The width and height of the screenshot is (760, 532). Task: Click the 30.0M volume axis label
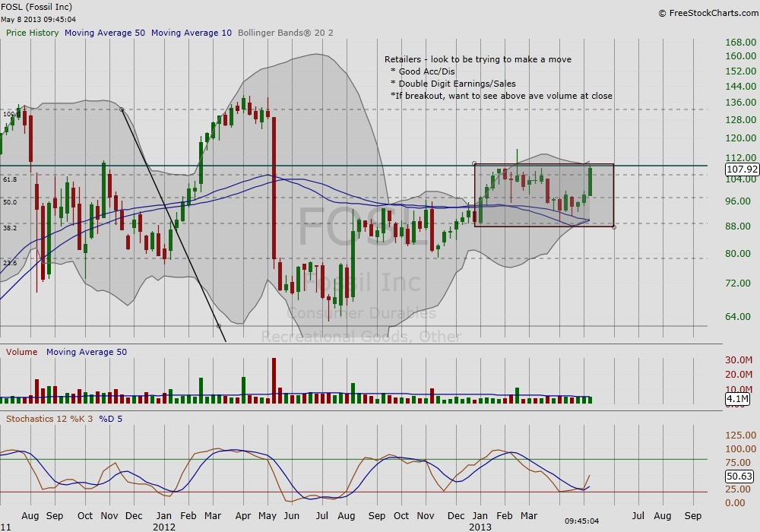click(739, 360)
